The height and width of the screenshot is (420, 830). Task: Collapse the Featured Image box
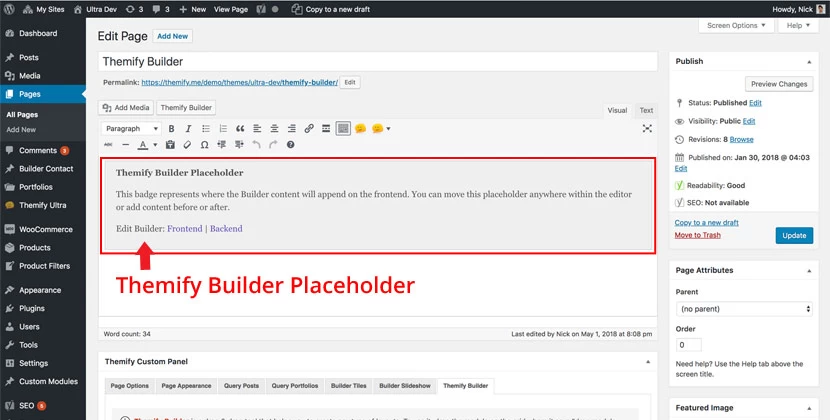click(x=809, y=408)
